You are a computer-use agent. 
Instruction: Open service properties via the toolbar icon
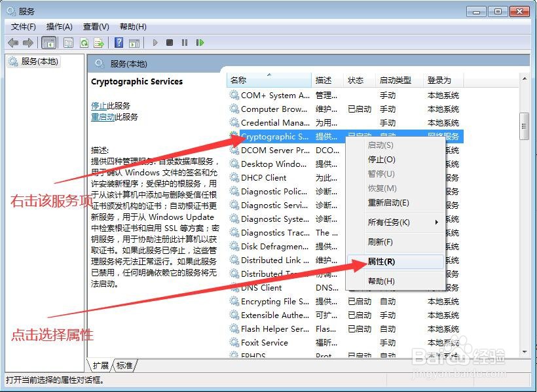68,43
